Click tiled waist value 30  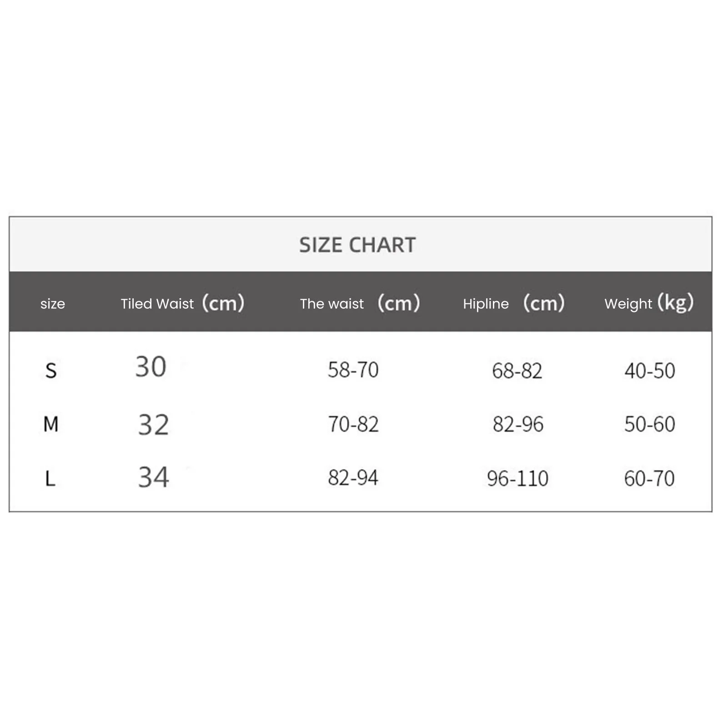tap(151, 367)
